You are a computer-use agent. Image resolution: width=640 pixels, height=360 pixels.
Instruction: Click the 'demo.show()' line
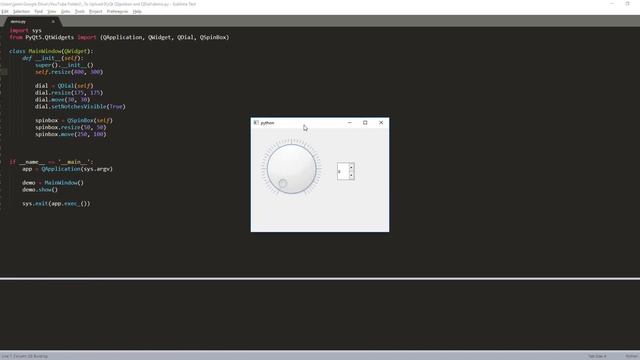point(40,190)
